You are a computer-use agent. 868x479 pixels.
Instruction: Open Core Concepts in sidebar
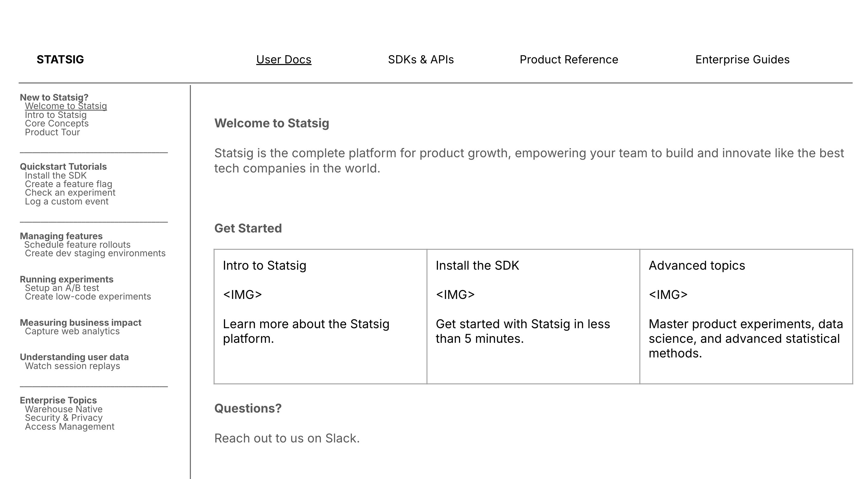click(x=57, y=123)
